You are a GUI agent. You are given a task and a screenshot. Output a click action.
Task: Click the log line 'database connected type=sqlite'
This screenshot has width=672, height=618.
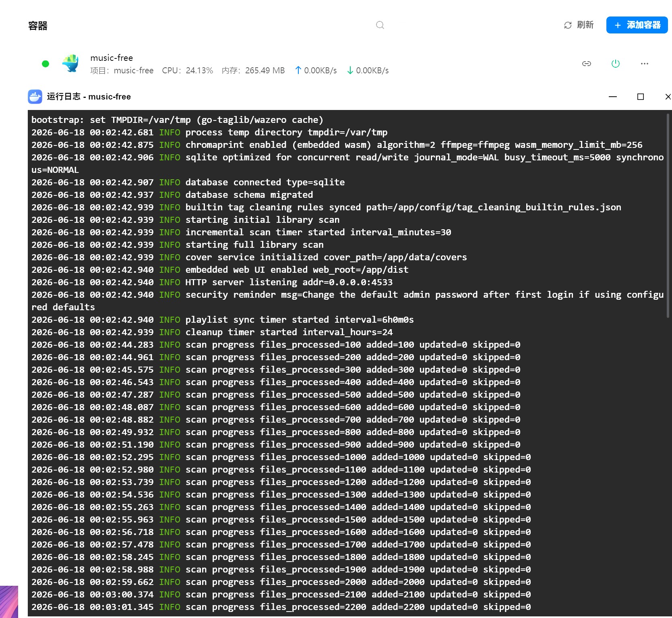click(x=188, y=182)
